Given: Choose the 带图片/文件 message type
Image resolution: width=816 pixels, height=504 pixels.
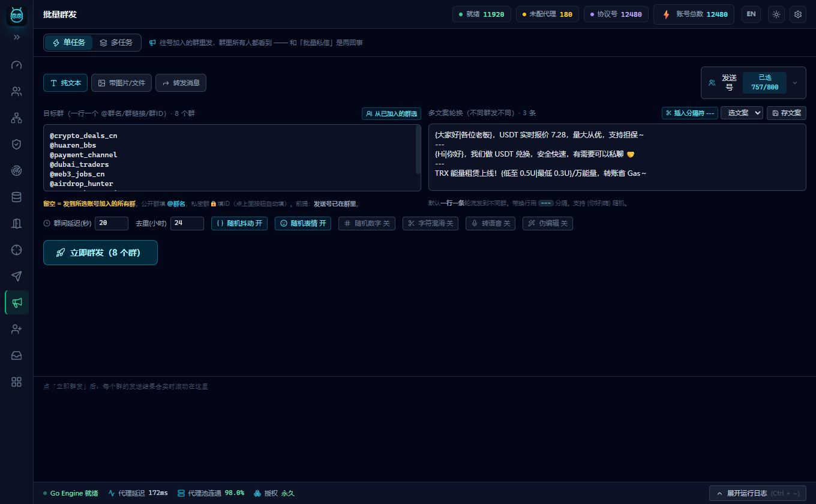Looking at the screenshot, I should coord(121,83).
